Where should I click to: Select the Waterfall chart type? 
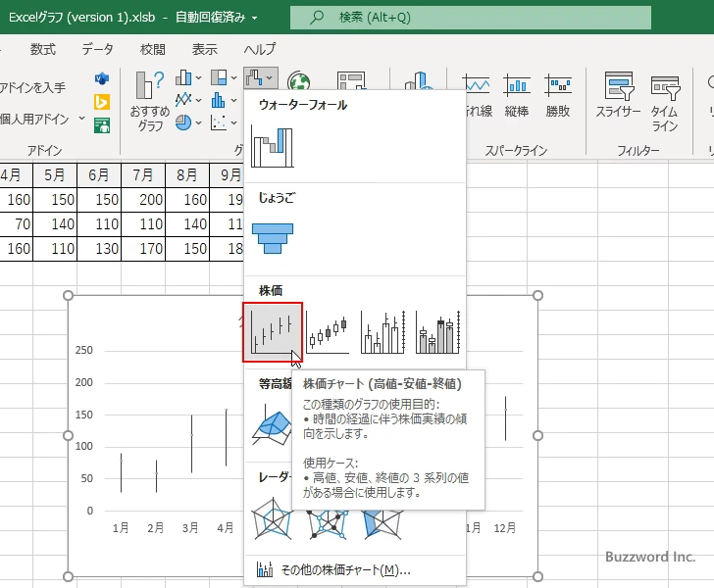(x=273, y=146)
